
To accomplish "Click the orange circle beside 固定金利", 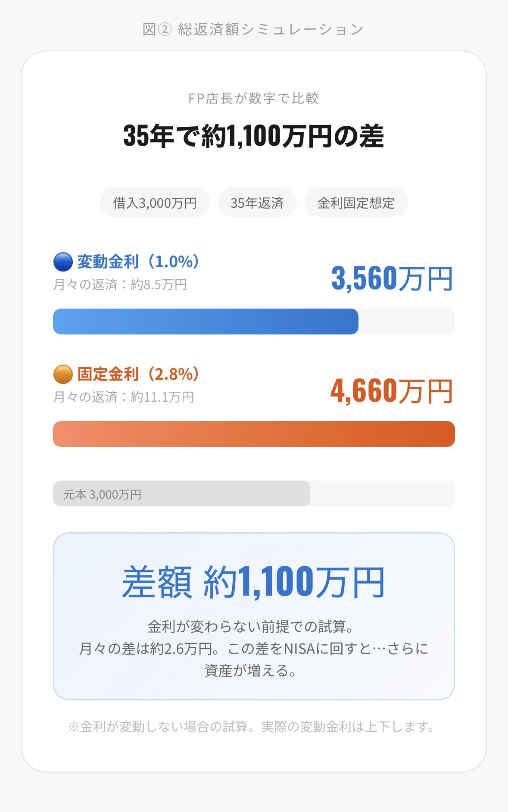I will coord(63,374).
